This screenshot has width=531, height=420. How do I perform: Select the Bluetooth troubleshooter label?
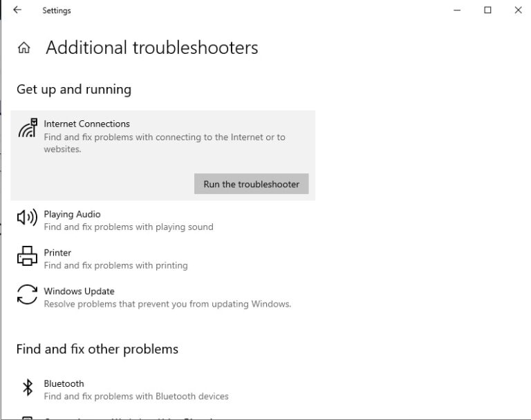click(x=64, y=383)
